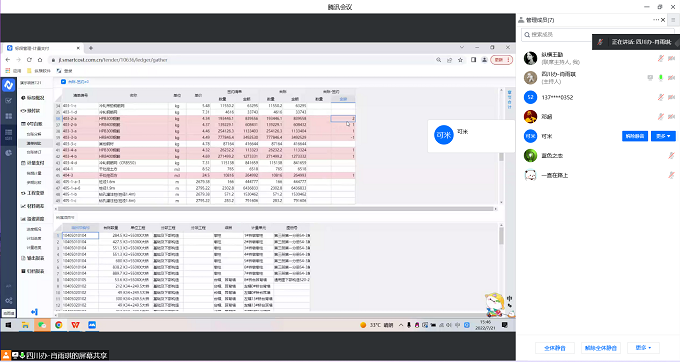Select member 一直在路上 in the list
The image size is (680, 362).
(598, 175)
